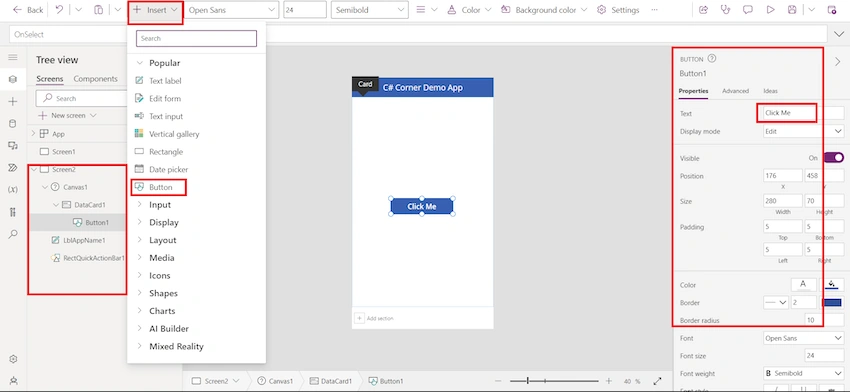
Task: Expand the formula bar chevron
Action: [x=838, y=34]
